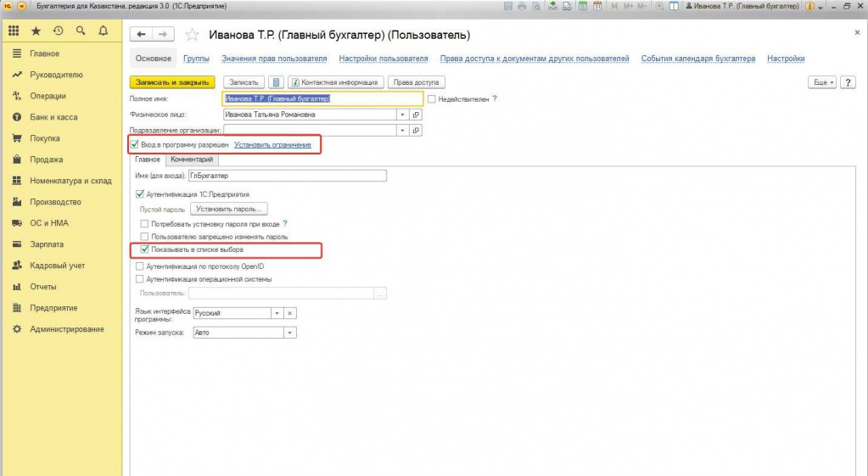
Task: Uncheck 'Вход в программу разрешен' checkbox
Action: point(135,145)
